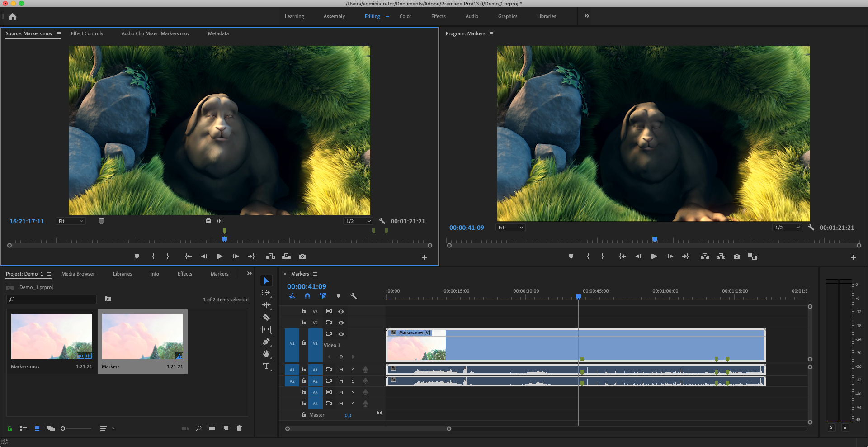Mute audio track A3
868x447 pixels.
(x=341, y=392)
